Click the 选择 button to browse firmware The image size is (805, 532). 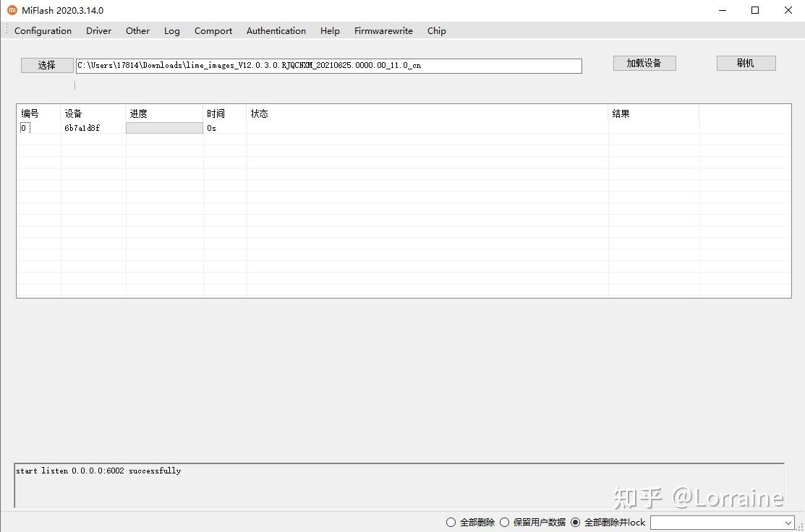47,65
